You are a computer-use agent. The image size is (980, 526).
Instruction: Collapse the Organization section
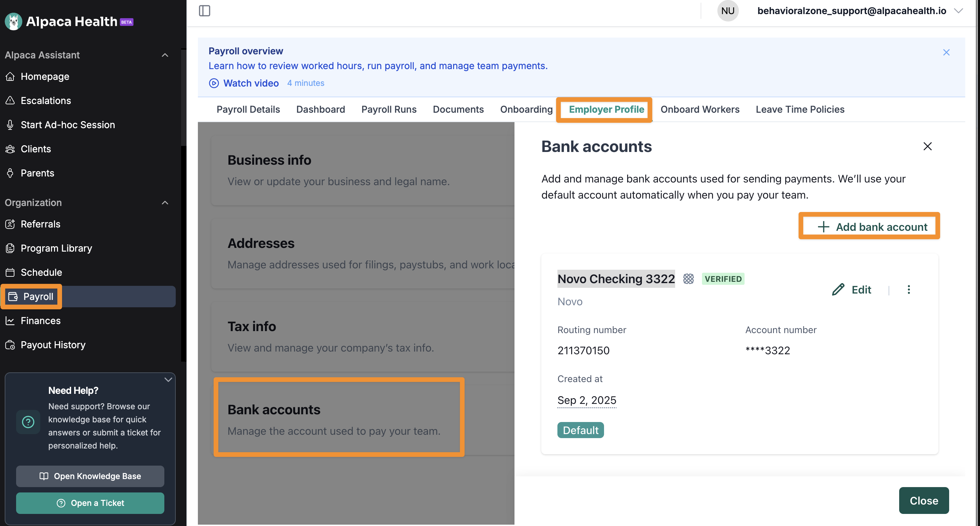pyautogui.click(x=165, y=203)
